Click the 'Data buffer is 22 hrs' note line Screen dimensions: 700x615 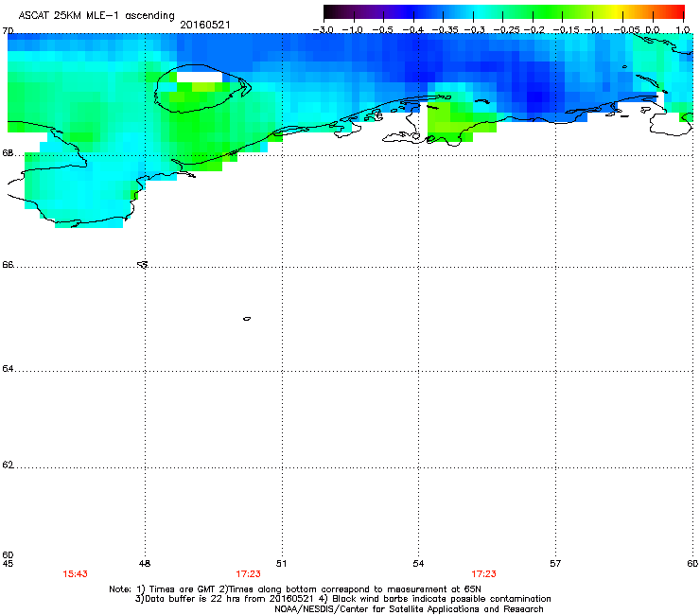(x=342, y=599)
